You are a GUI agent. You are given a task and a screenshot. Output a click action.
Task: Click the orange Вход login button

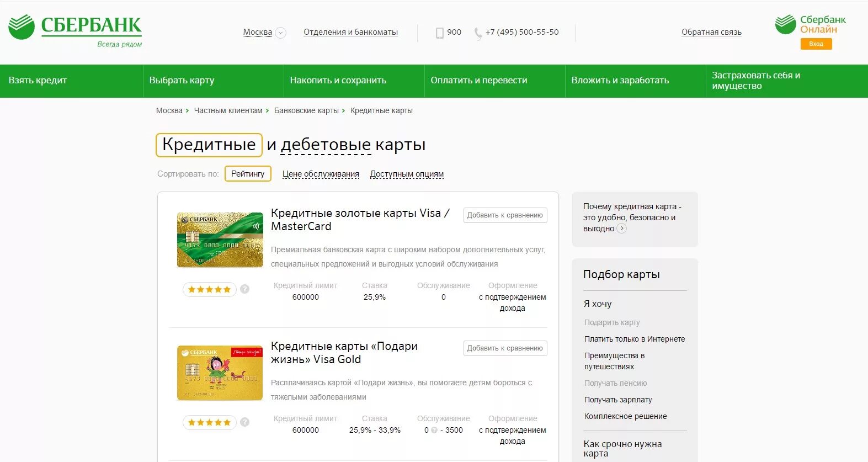[816, 44]
